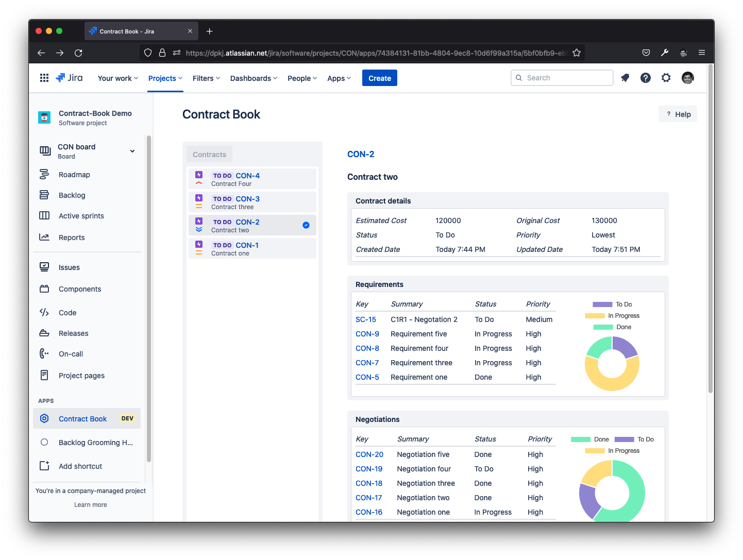The width and height of the screenshot is (743, 560).
Task: Click Negotiations In Progress legend swatch
Action: point(595,451)
